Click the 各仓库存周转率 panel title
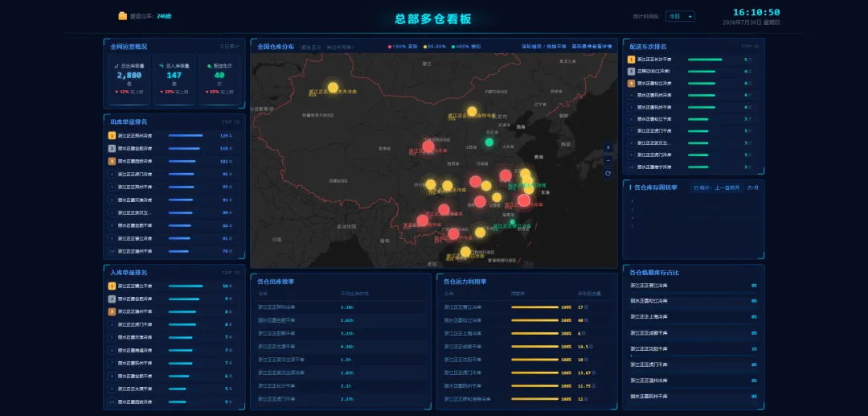The height and width of the screenshot is (416, 868). pos(656,187)
